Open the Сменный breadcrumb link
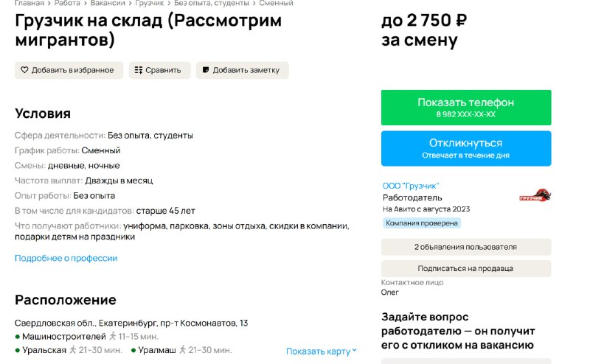The image size is (590, 364). pyautogui.click(x=276, y=3)
